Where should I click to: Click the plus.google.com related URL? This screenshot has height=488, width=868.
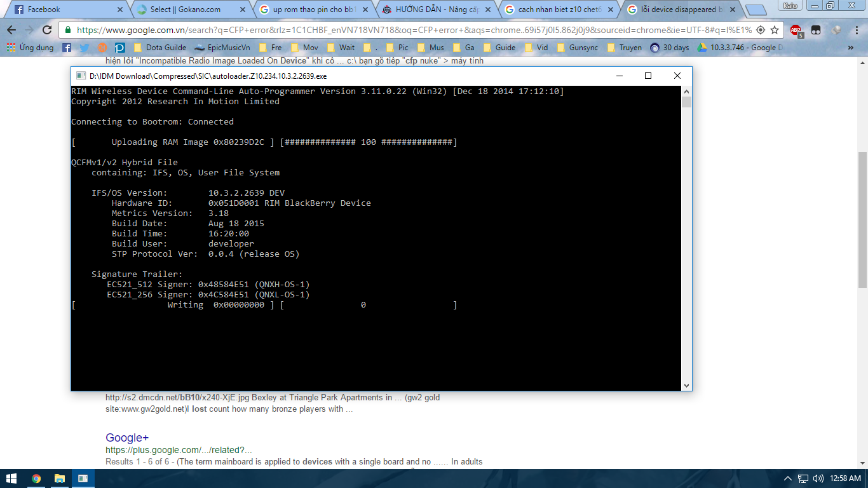pos(179,451)
